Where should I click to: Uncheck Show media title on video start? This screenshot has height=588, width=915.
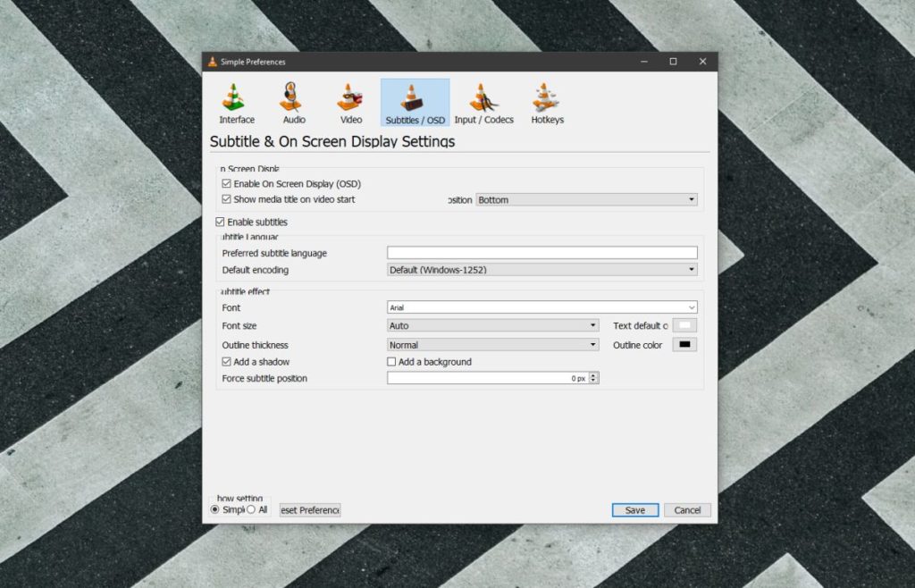click(x=226, y=199)
